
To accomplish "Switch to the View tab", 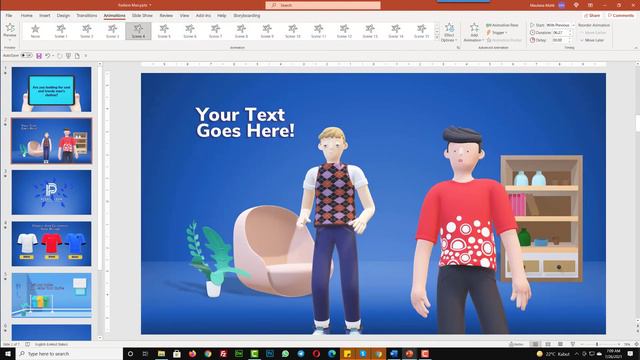I will point(184,16).
